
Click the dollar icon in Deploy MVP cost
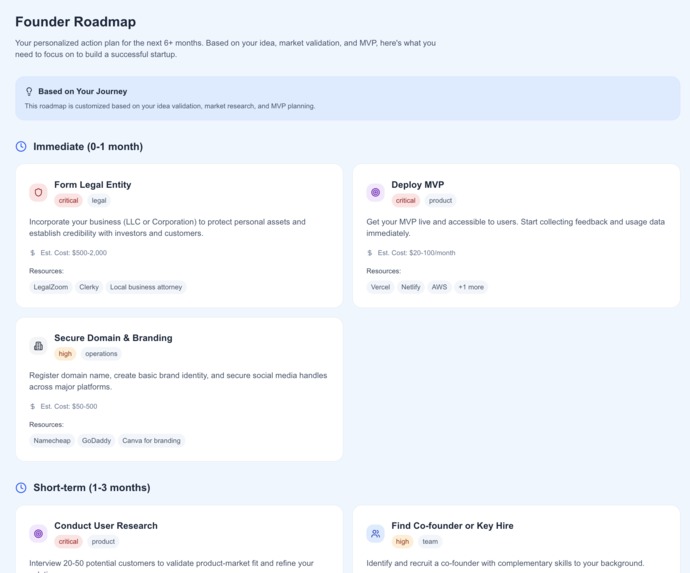point(370,253)
